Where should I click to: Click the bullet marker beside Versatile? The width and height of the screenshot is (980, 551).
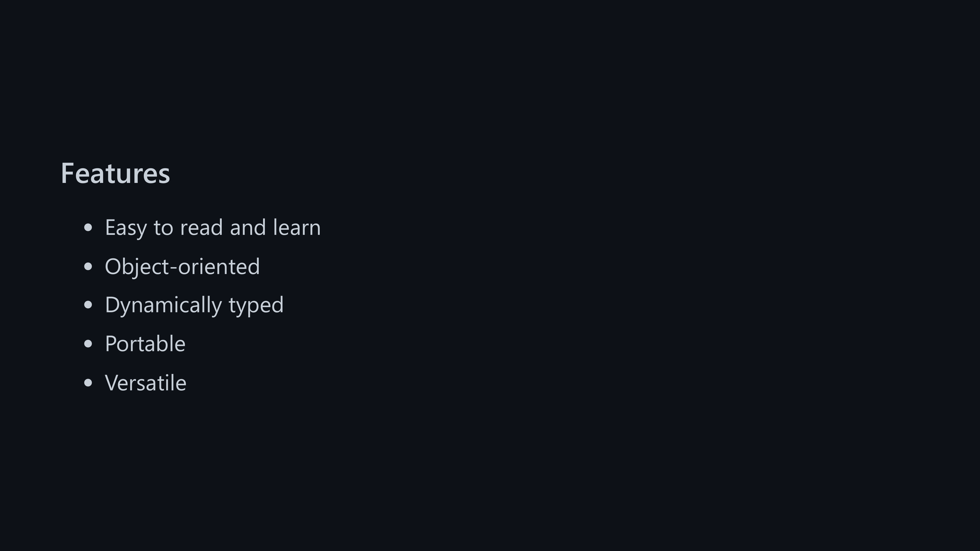pos(88,383)
